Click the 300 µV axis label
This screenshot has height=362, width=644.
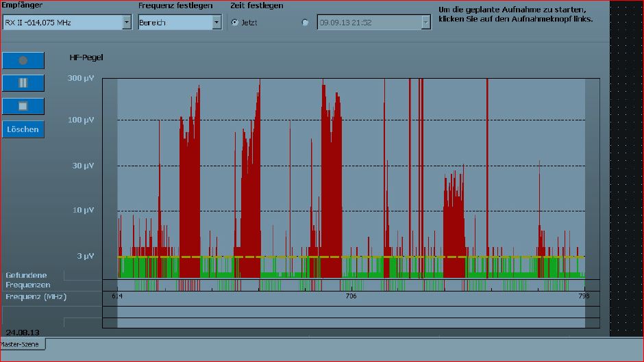click(81, 78)
